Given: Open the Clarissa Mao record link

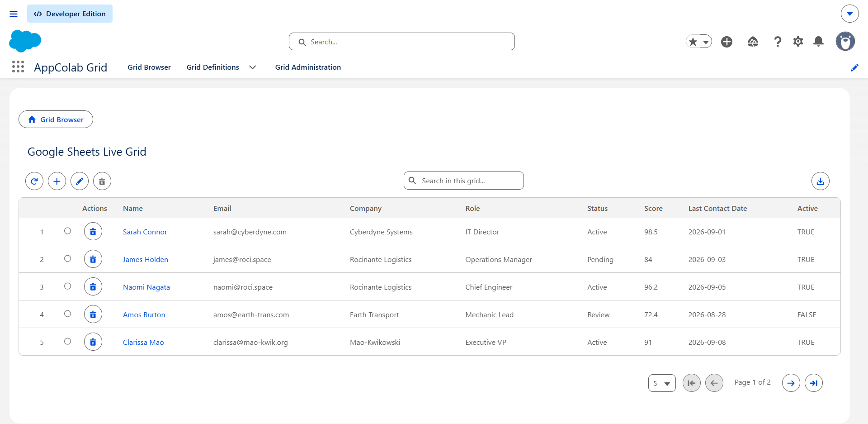Looking at the screenshot, I should click(x=143, y=342).
